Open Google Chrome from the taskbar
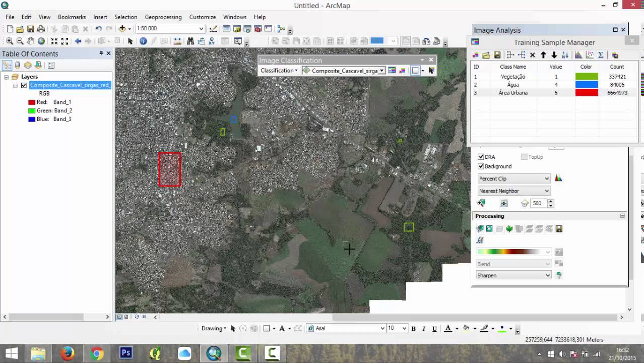The height and width of the screenshot is (363, 644). point(97,353)
